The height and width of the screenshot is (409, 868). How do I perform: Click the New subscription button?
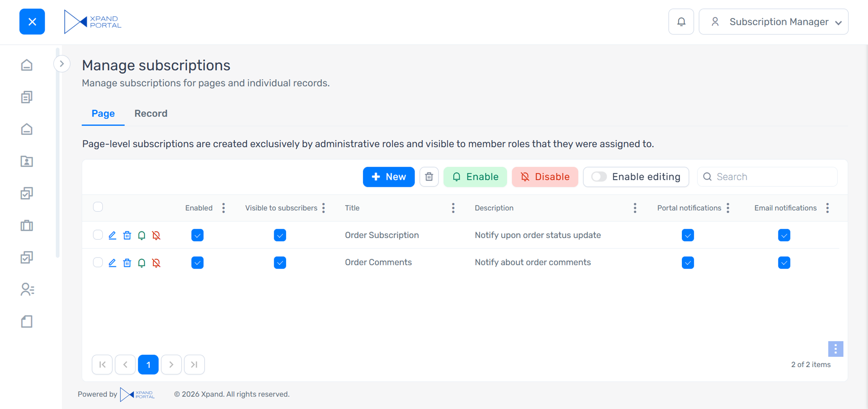click(x=388, y=177)
